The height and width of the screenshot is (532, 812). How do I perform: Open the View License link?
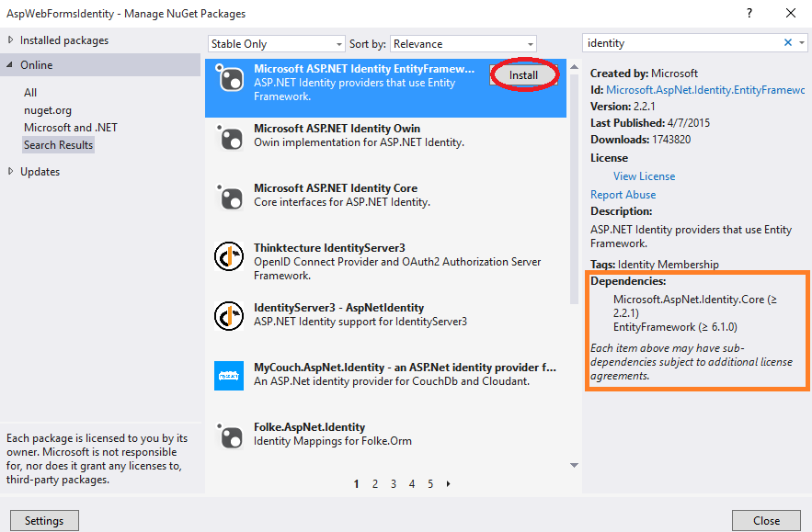643,176
